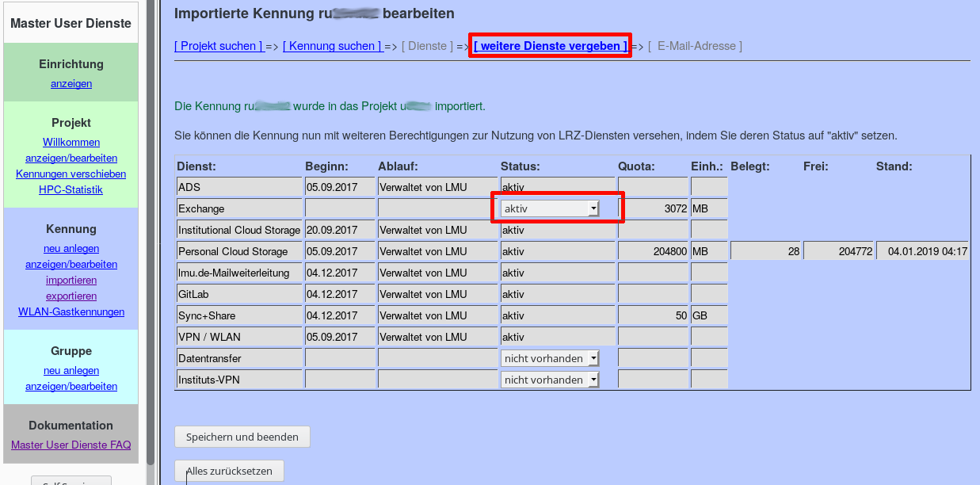Open 'Kennungen verschieben' link

point(71,174)
